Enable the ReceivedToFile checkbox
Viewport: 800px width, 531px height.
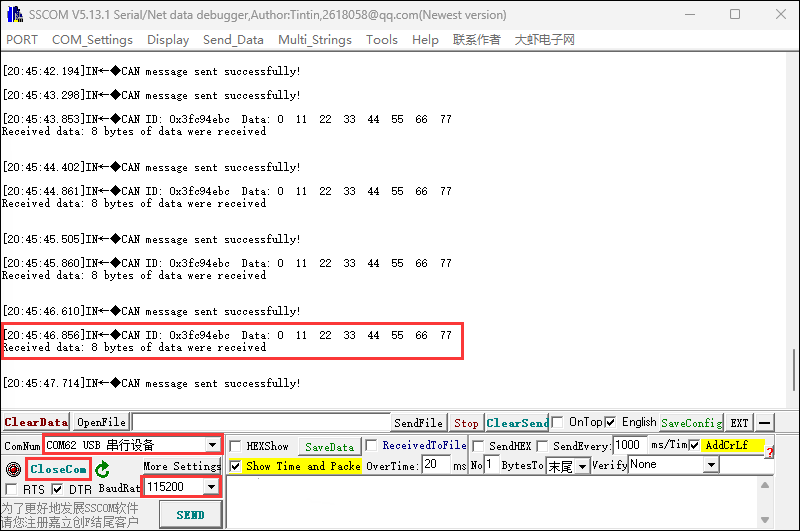pyautogui.click(x=371, y=445)
